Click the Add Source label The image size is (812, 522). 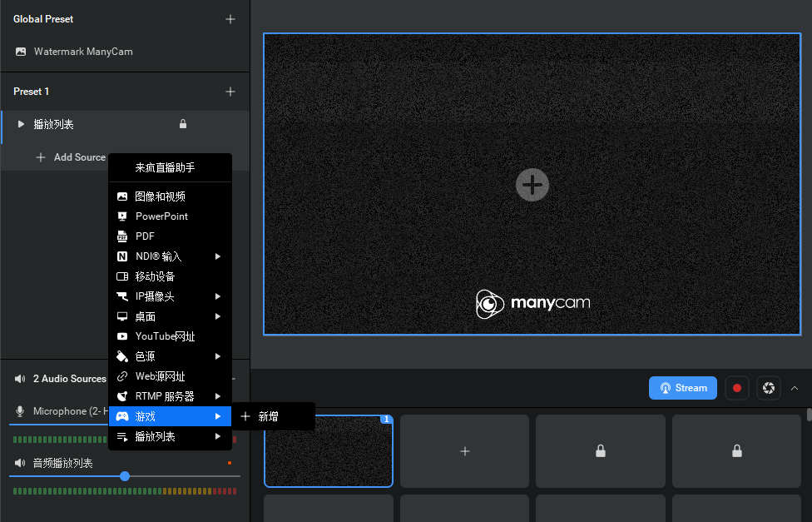[80, 157]
